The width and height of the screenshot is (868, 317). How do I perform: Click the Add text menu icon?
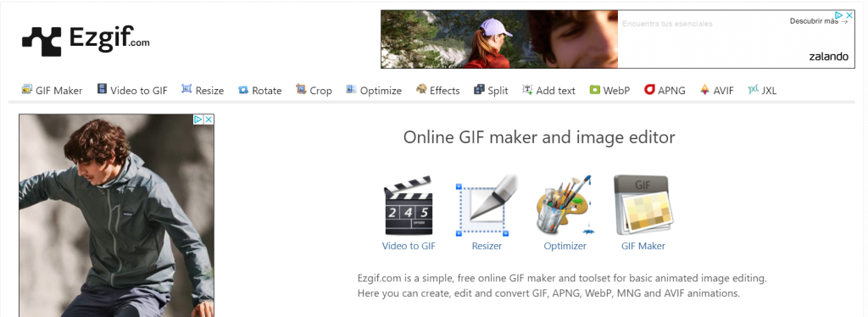point(527,90)
